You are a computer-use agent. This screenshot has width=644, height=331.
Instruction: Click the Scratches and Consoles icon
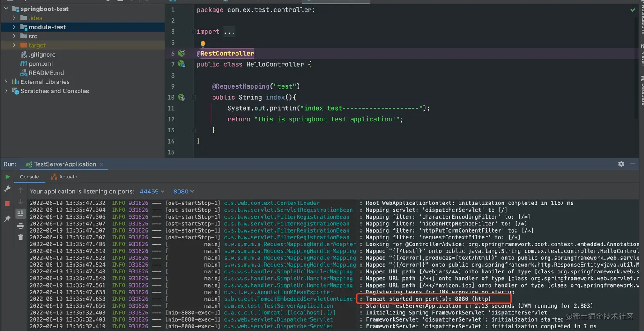(16, 91)
